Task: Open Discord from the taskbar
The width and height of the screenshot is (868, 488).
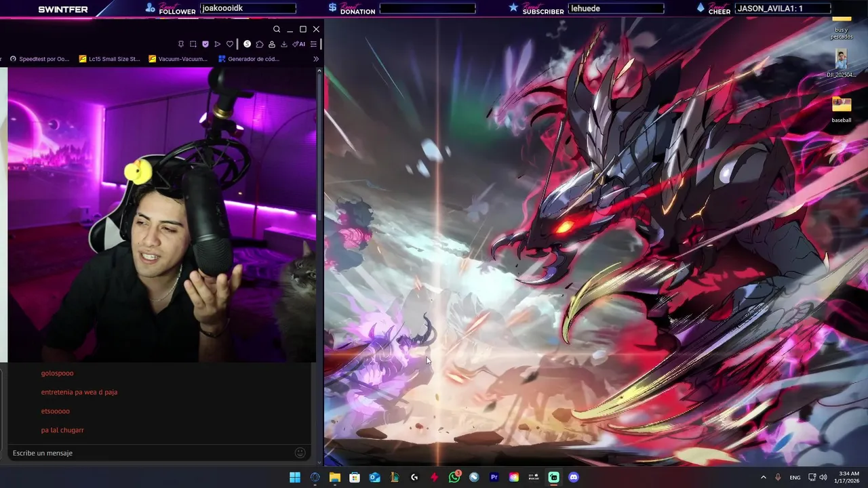Action: coord(574,477)
